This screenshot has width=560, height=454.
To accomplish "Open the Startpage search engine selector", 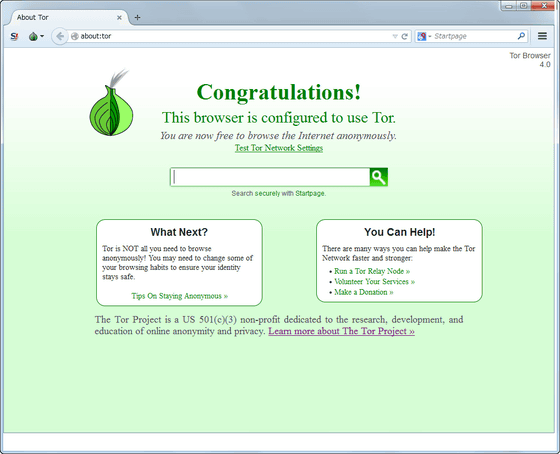I will (424, 36).
